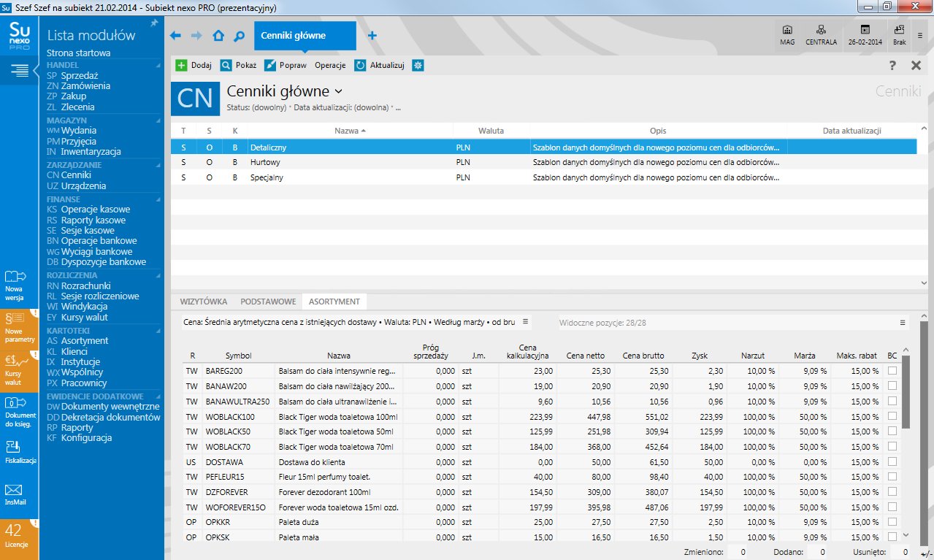The image size is (934, 560).
Task: Open a new tab with the plus icon
Action: (x=372, y=36)
